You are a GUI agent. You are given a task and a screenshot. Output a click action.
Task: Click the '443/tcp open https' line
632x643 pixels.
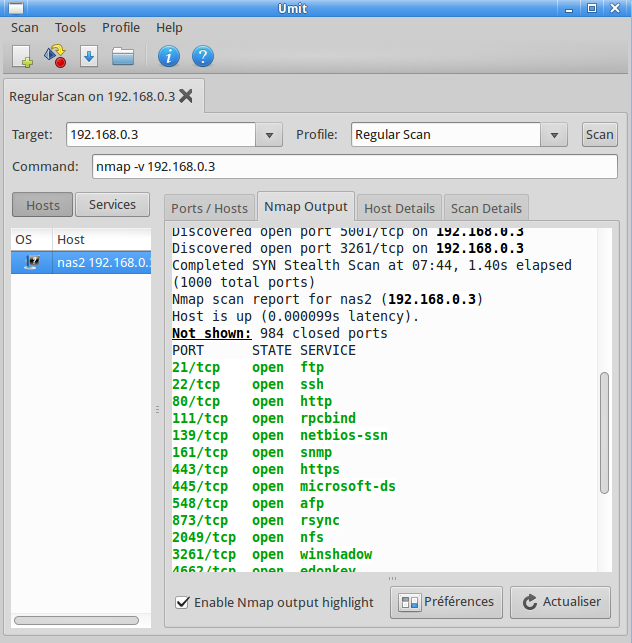[x=256, y=470]
